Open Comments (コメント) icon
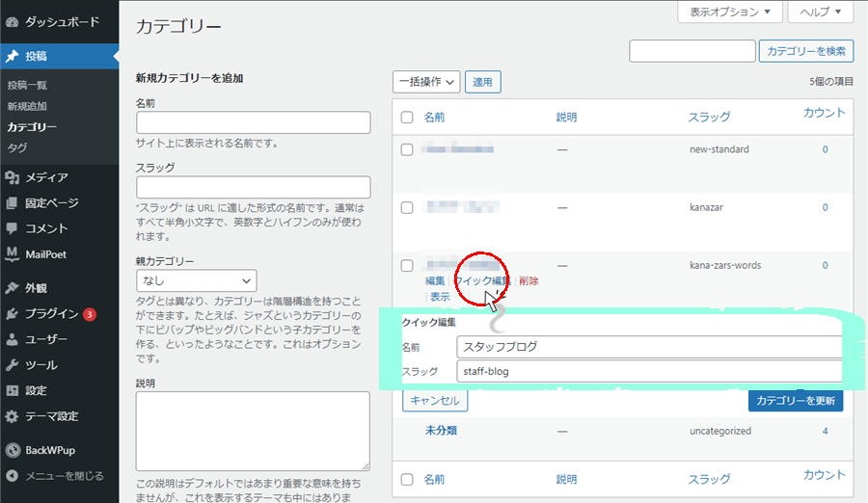This screenshot has height=503, width=868. pyautogui.click(x=12, y=228)
